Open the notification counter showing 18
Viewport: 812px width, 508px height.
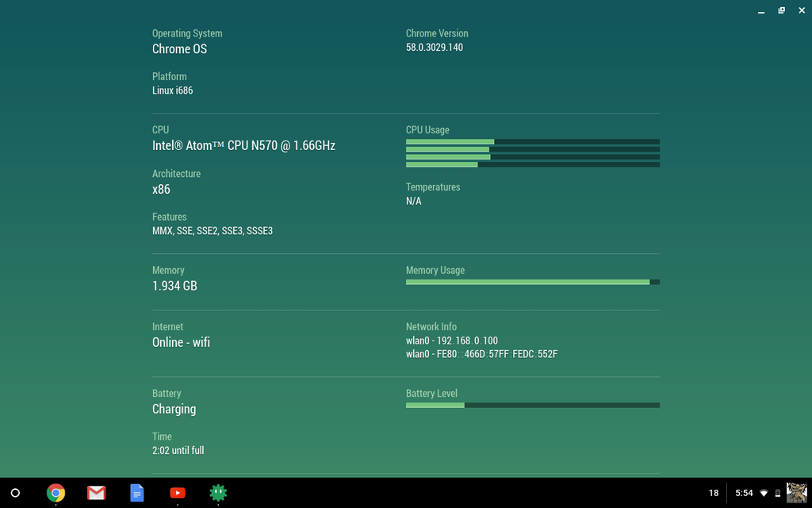tap(714, 493)
